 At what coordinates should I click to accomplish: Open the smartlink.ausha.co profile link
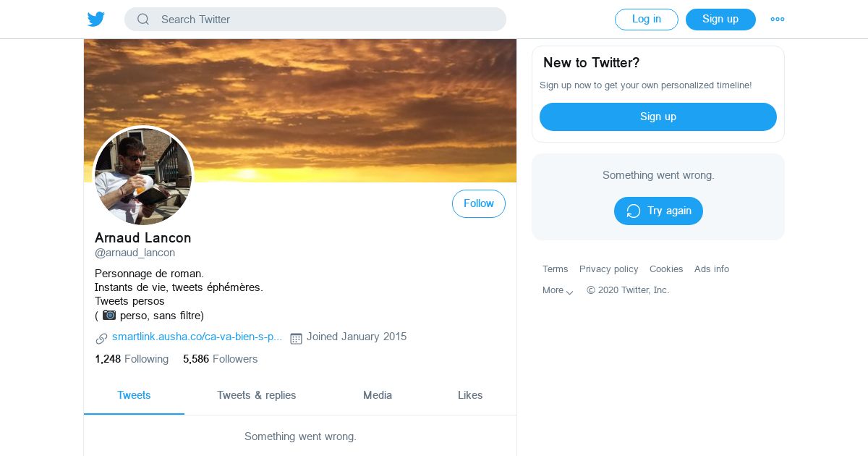click(x=197, y=337)
